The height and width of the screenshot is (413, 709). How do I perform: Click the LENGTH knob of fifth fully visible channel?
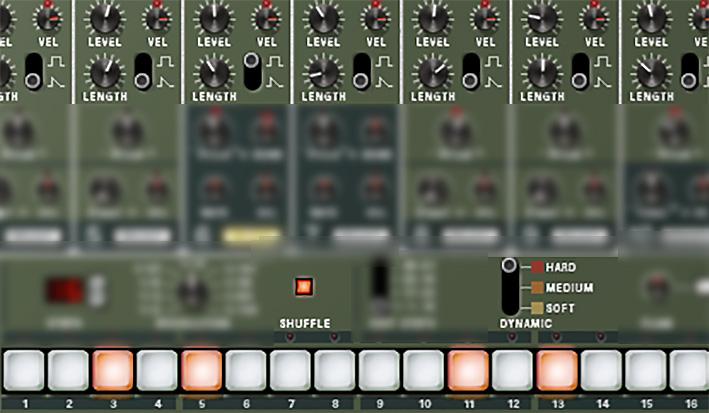coord(543,73)
